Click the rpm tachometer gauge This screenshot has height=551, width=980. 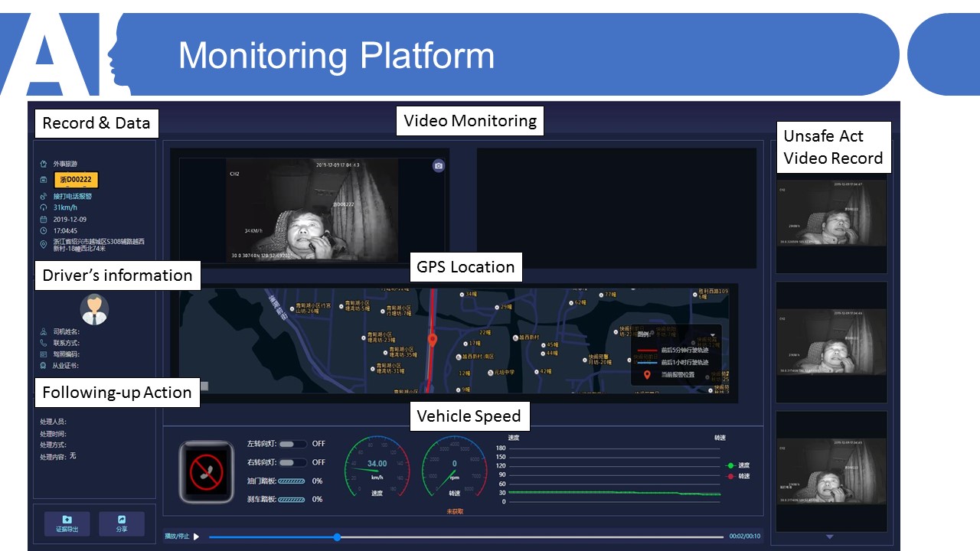point(454,468)
